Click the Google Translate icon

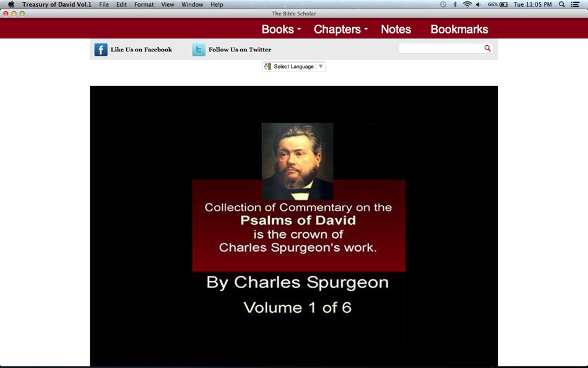tap(267, 66)
